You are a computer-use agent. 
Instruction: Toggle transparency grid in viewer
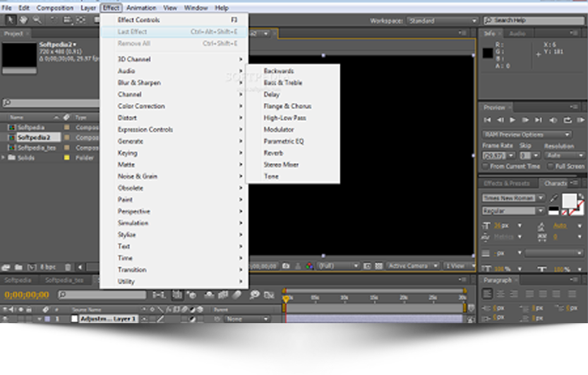[x=379, y=266]
